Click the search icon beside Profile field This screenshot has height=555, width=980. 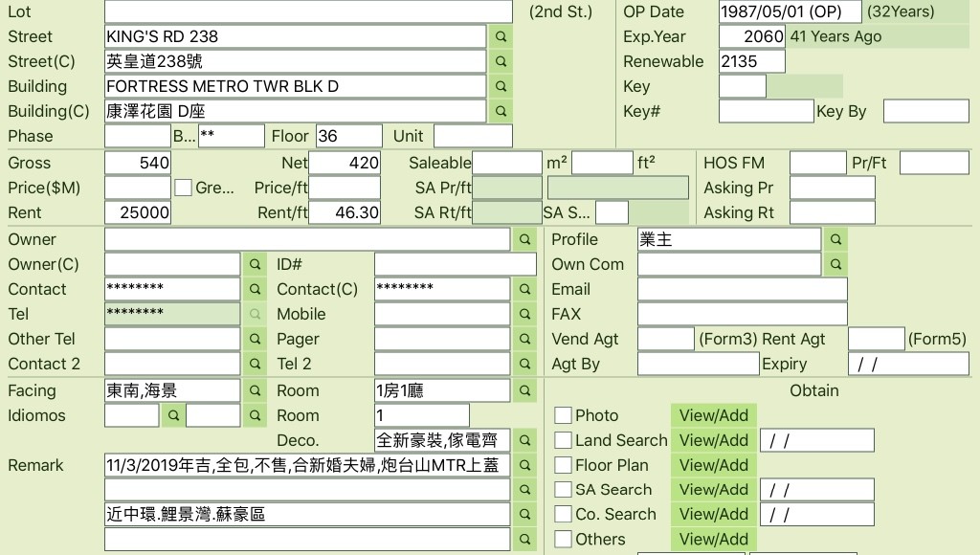click(x=835, y=239)
